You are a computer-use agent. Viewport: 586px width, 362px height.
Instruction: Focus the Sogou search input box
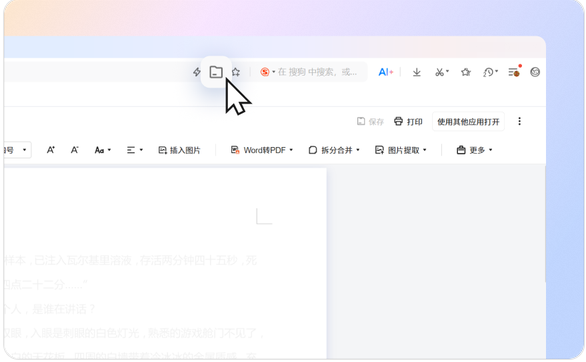tap(317, 72)
